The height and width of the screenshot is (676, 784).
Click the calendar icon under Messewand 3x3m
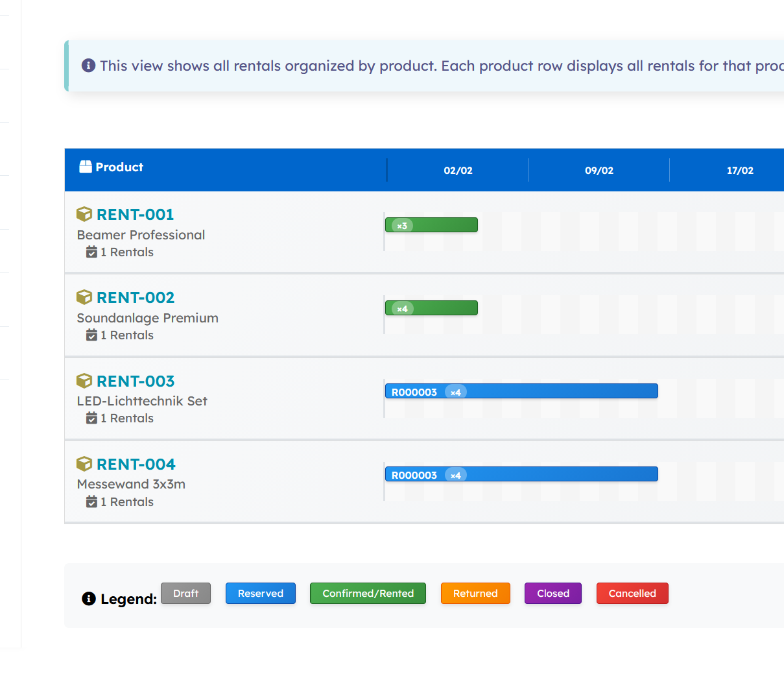[91, 501]
